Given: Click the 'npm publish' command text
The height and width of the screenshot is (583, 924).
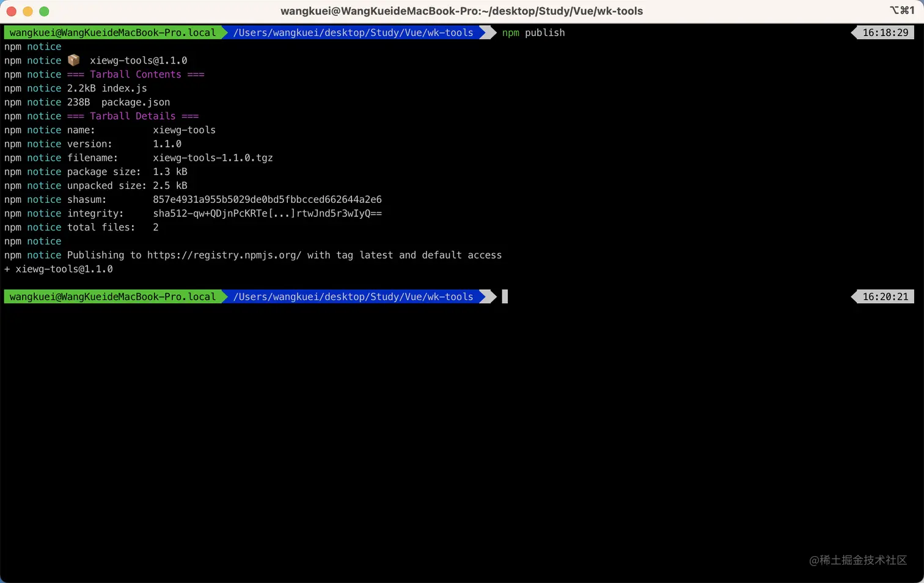Looking at the screenshot, I should click(533, 32).
